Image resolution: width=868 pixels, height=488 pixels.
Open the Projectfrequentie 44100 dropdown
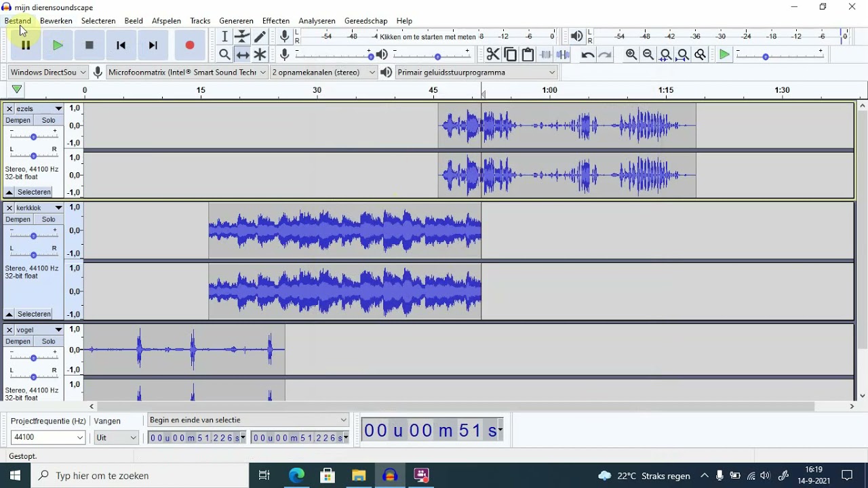pyautogui.click(x=47, y=438)
